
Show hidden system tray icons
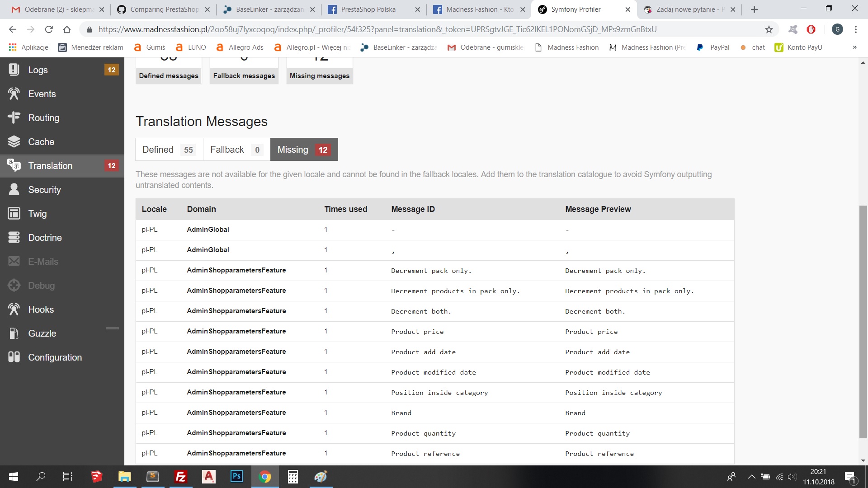751,477
